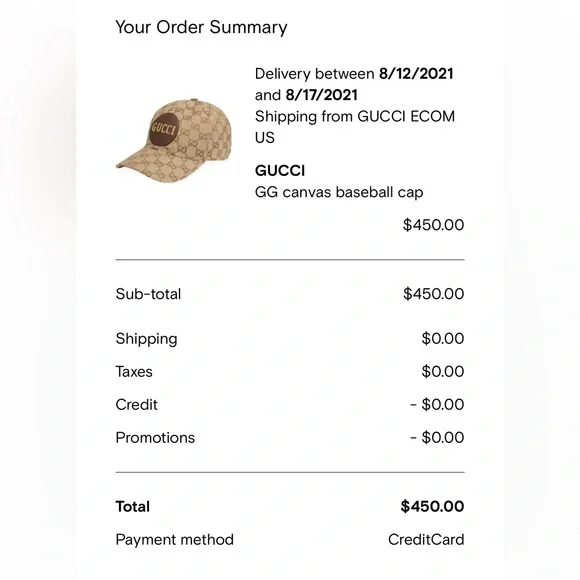The height and width of the screenshot is (580, 580).
Task: Click the Sub-total amount $450.00
Action: pyautogui.click(x=433, y=294)
